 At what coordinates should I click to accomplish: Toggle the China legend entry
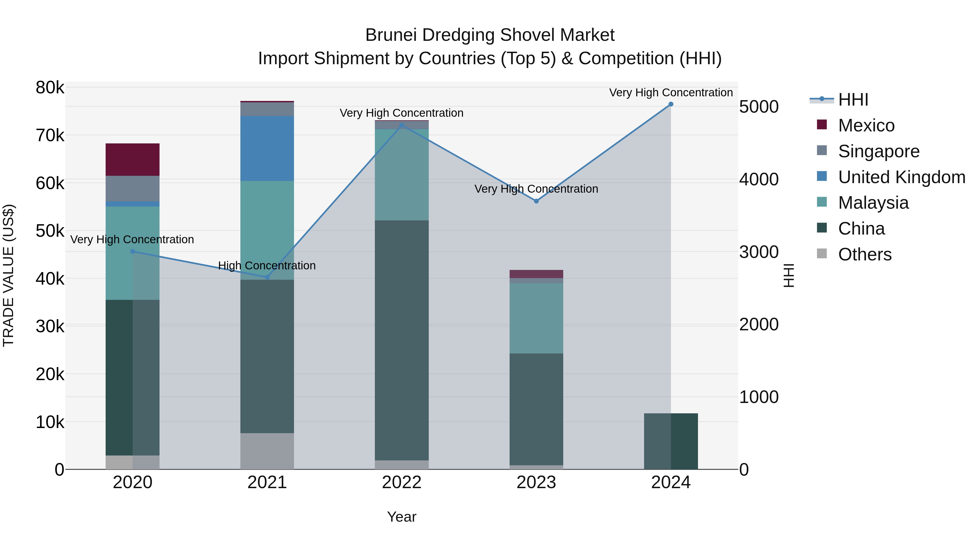click(851, 229)
